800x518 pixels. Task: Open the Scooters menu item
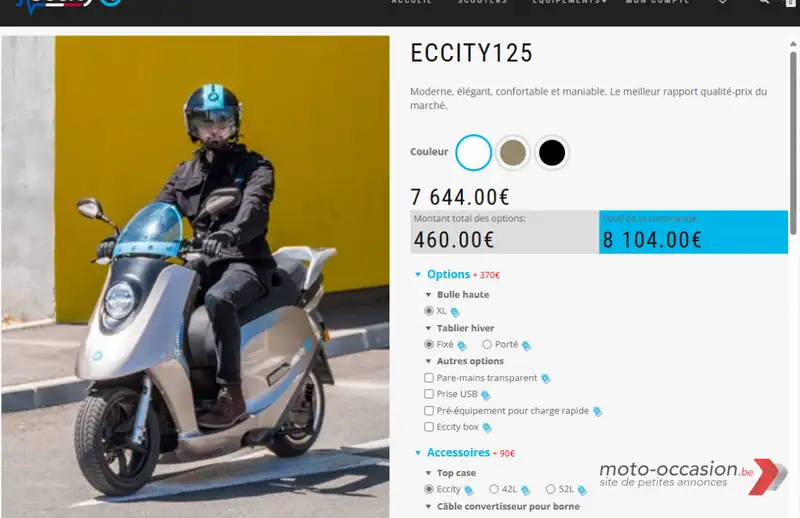[x=482, y=2]
